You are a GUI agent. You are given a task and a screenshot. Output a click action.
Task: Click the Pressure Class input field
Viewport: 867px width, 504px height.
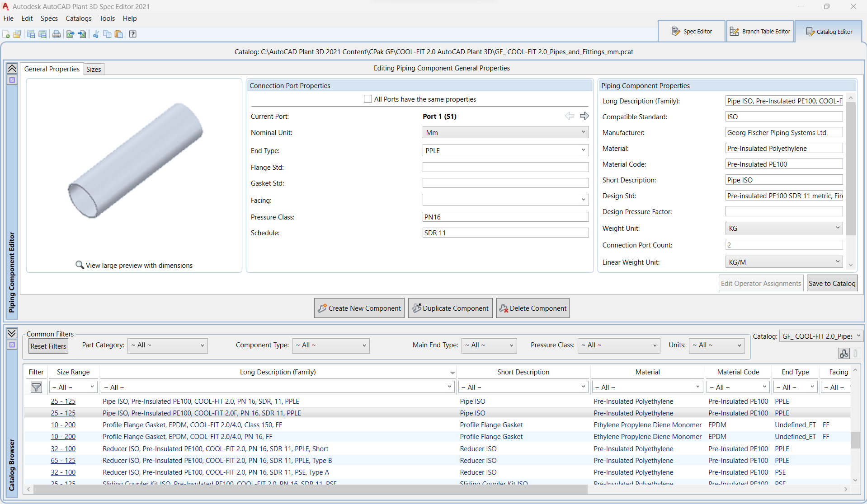point(505,217)
